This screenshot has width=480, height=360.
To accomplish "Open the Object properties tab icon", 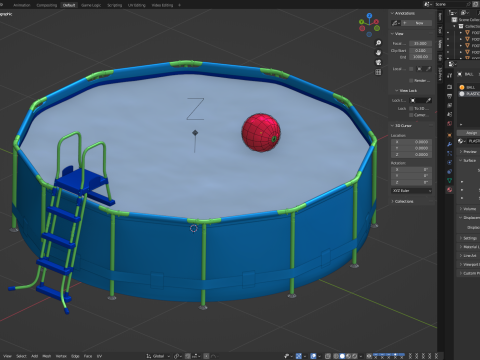I will [x=449, y=135].
